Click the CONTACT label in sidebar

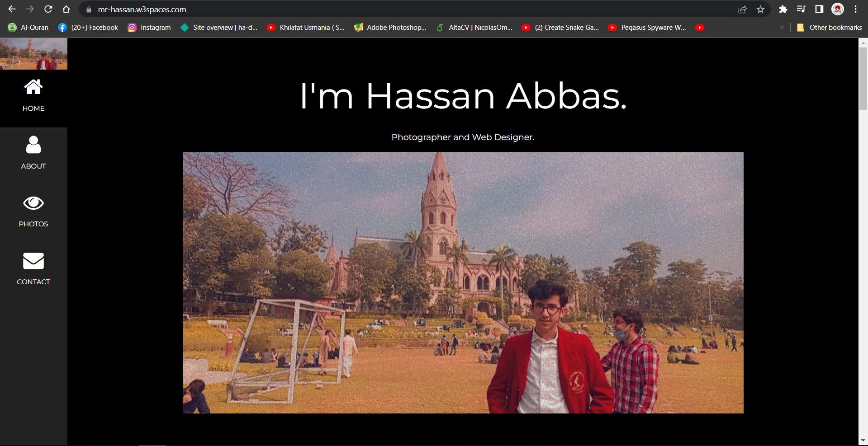(x=33, y=282)
